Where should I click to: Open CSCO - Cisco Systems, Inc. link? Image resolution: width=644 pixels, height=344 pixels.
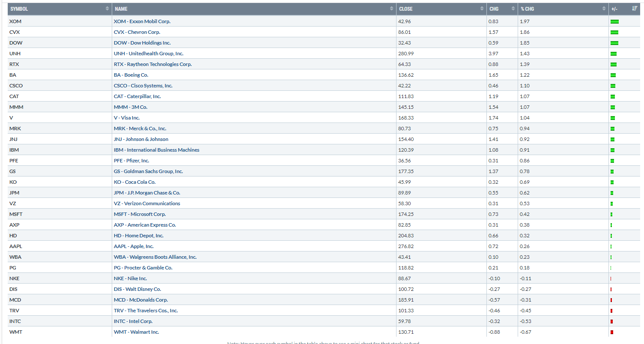[x=143, y=86]
